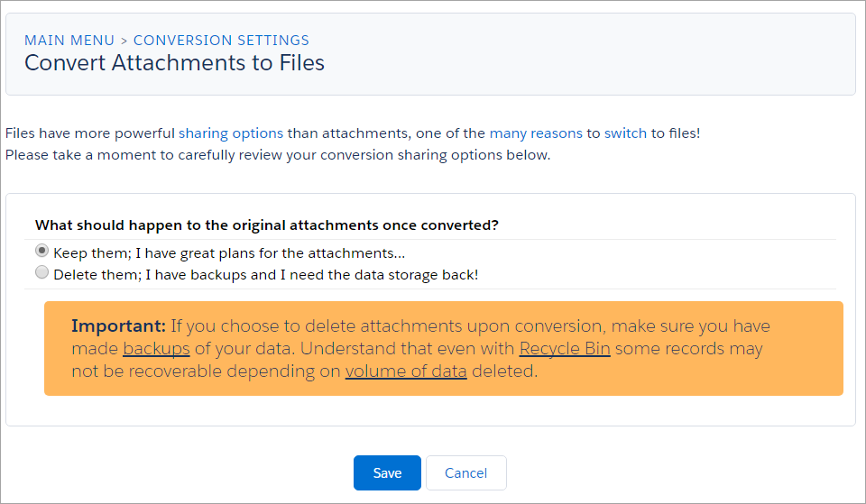Image resolution: width=866 pixels, height=504 pixels.
Task: Click the breadcrumb '>' separator
Action: click(x=124, y=41)
